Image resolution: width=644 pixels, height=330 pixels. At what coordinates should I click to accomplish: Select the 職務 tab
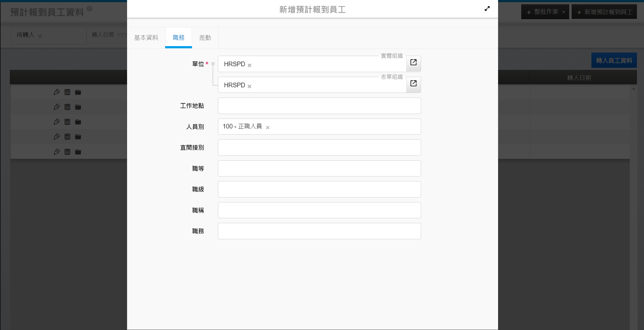pyautogui.click(x=178, y=38)
